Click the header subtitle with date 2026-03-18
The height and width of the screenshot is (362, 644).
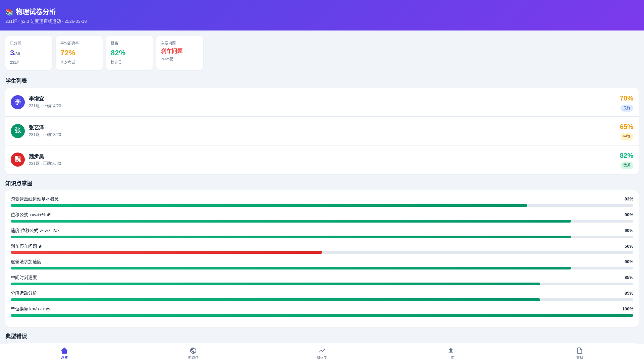click(x=46, y=21)
